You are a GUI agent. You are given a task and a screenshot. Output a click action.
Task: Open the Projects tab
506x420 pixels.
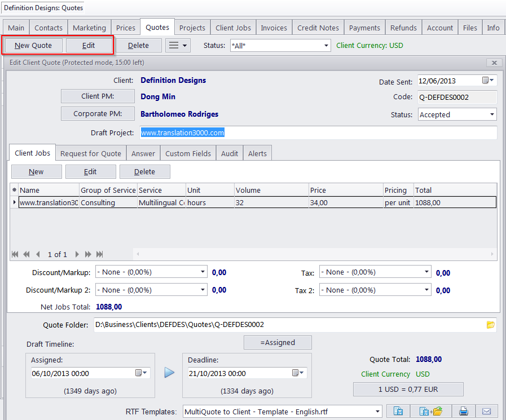192,28
